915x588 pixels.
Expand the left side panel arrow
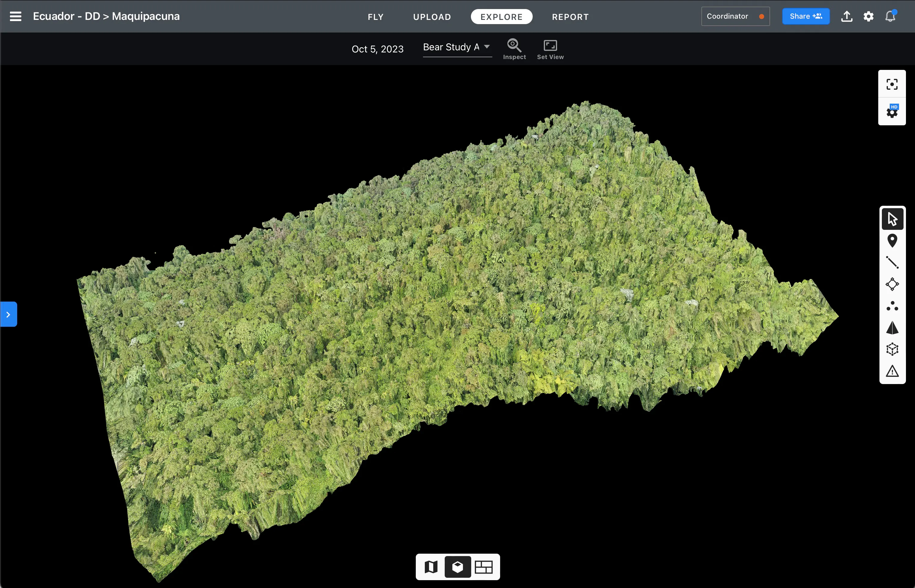tap(8, 314)
